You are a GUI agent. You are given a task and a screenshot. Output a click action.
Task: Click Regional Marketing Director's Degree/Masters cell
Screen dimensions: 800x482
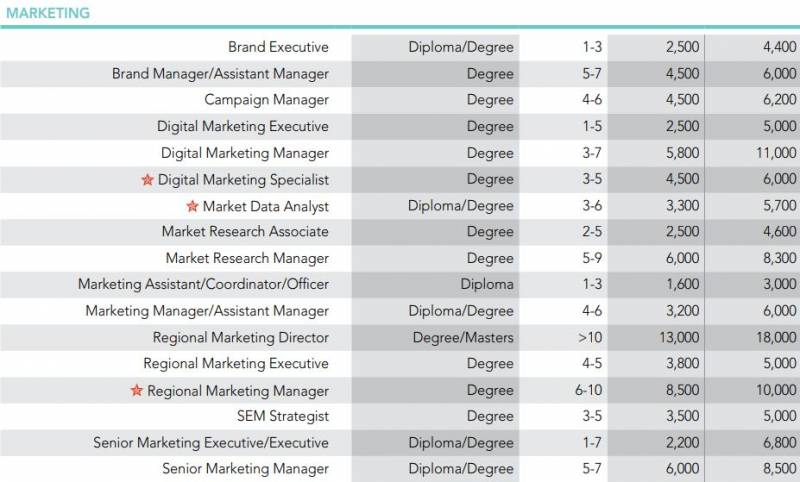[x=463, y=337]
